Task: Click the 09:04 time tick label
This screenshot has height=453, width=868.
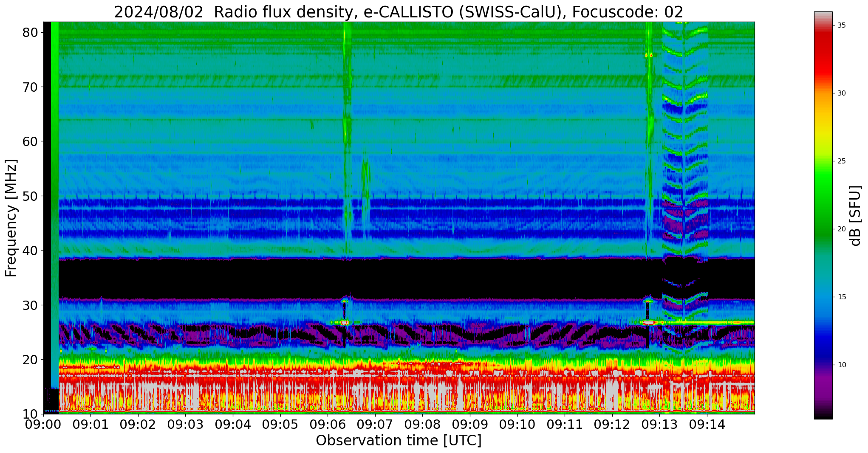Action: click(x=233, y=425)
